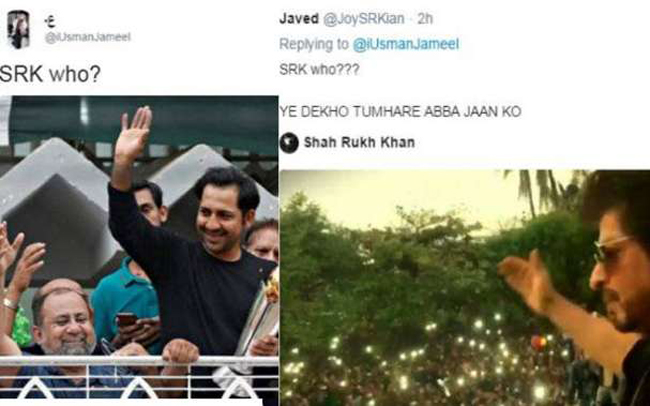Click the Shah Rukh Khan round avatar
The width and height of the screenshot is (650, 406).
coord(289,143)
